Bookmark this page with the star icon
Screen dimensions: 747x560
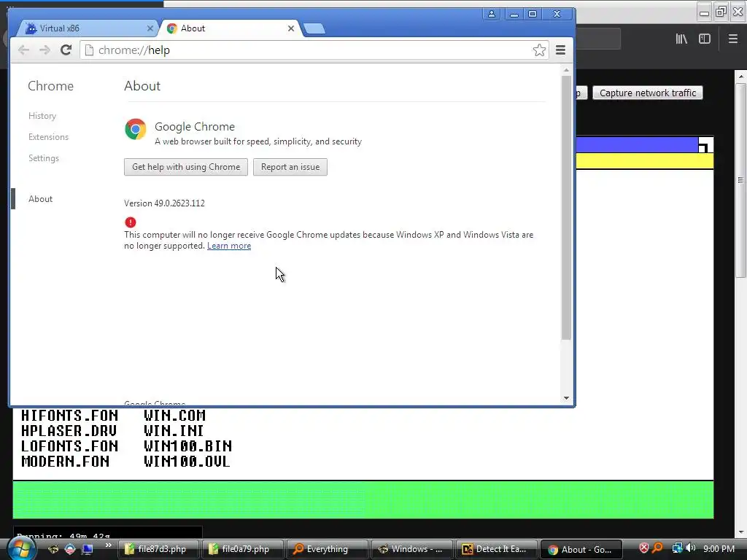tap(539, 50)
